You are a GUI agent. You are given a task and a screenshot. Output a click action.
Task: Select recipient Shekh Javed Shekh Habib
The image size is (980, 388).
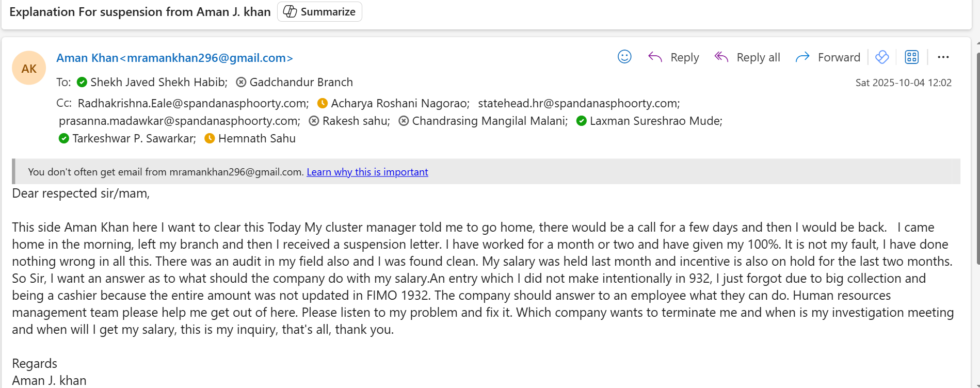pos(158,82)
